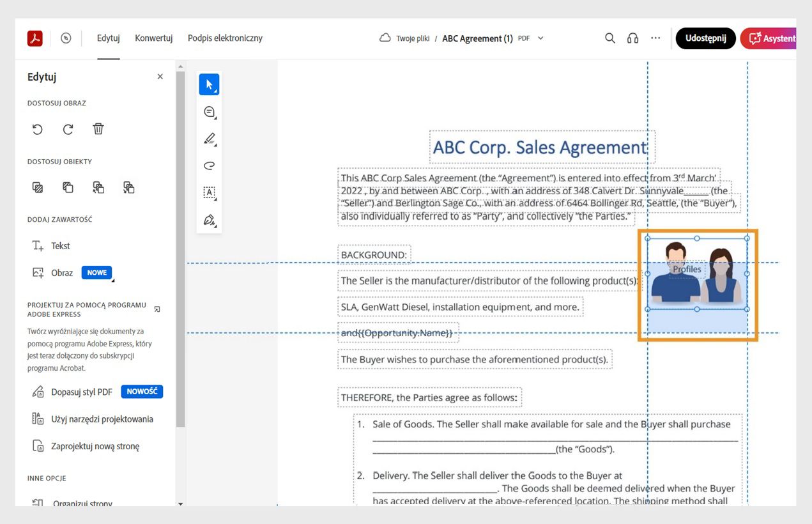Open Adobe Express external link icon
Screen dimensions: 812x524
click(157, 309)
